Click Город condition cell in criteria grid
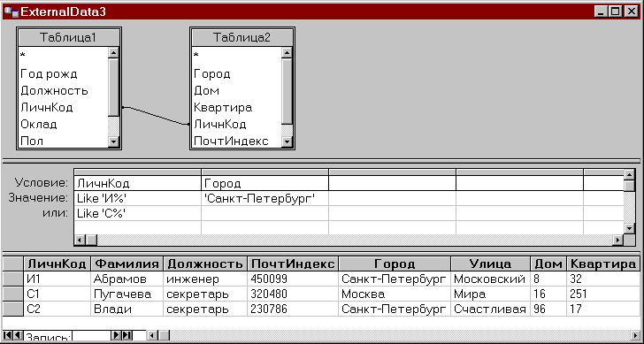Image resolution: width=644 pixels, height=344 pixels. click(264, 183)
